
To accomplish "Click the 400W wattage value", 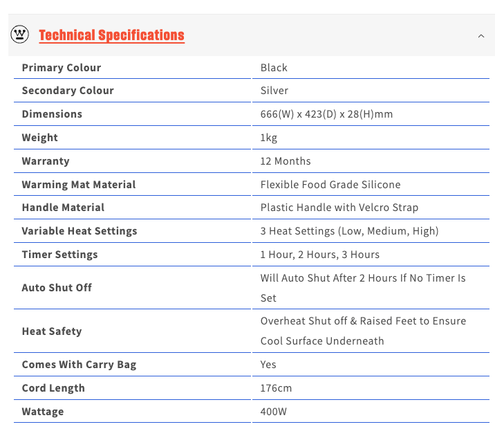I will point(273,412).
